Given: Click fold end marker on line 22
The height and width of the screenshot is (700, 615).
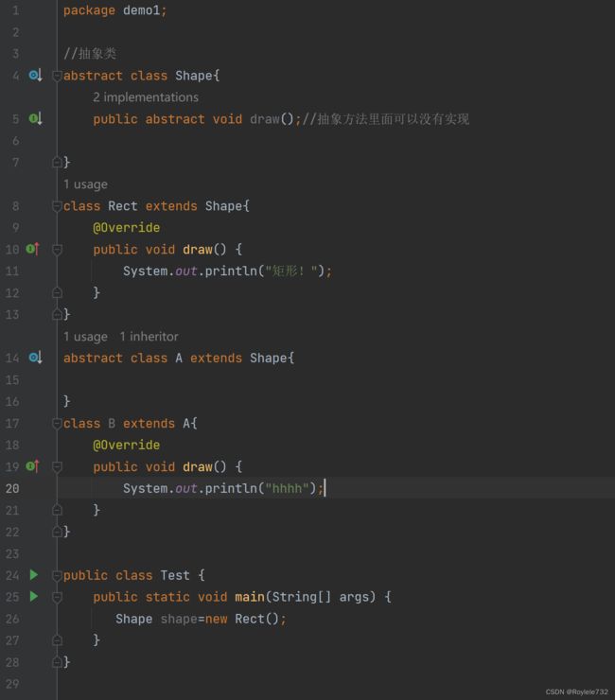Looking at the screenshot, I should pyautogui.click(x=57, y=532).
